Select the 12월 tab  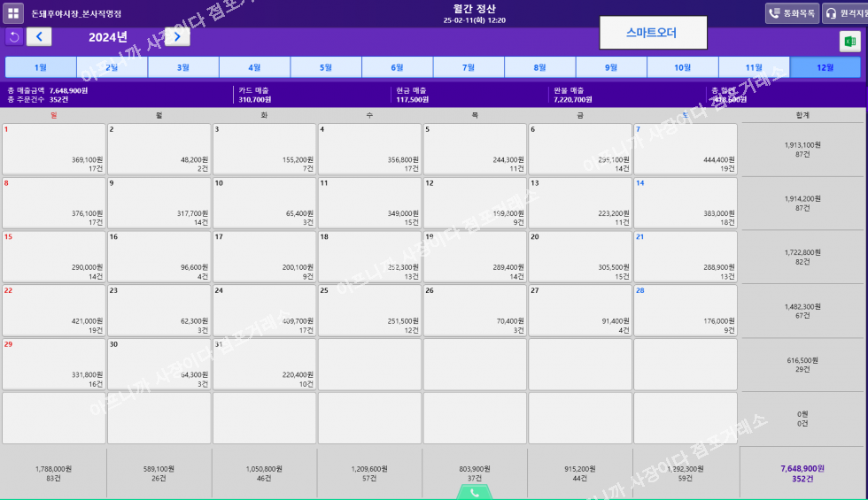pyautogui.click(x=825, y=67)
